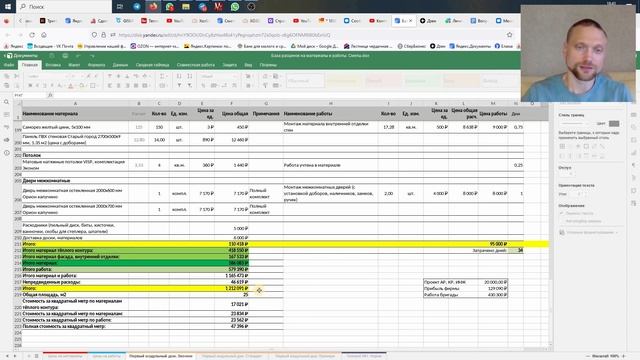Enable the Перенос текста checkbox
The image size is (640, 360).
[x=562, y=213]
